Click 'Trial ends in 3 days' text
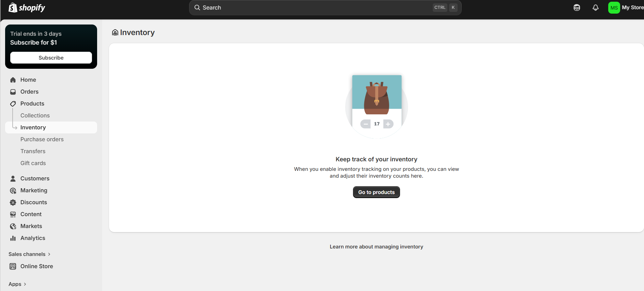 [36, 34]
